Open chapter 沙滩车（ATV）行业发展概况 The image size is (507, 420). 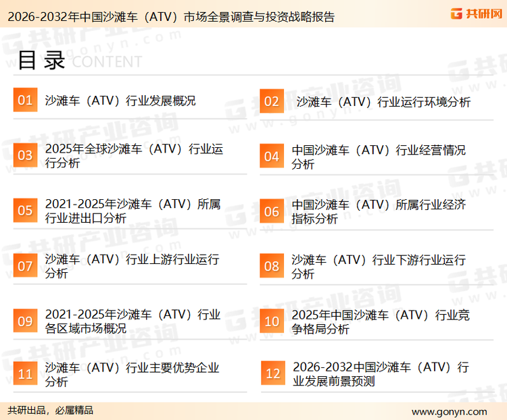(x=120, y=101)
